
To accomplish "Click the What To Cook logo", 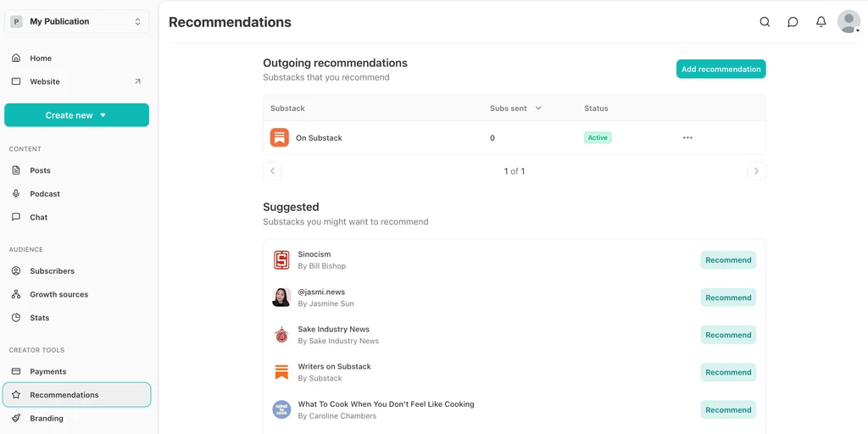I will [x=281, y=409].
